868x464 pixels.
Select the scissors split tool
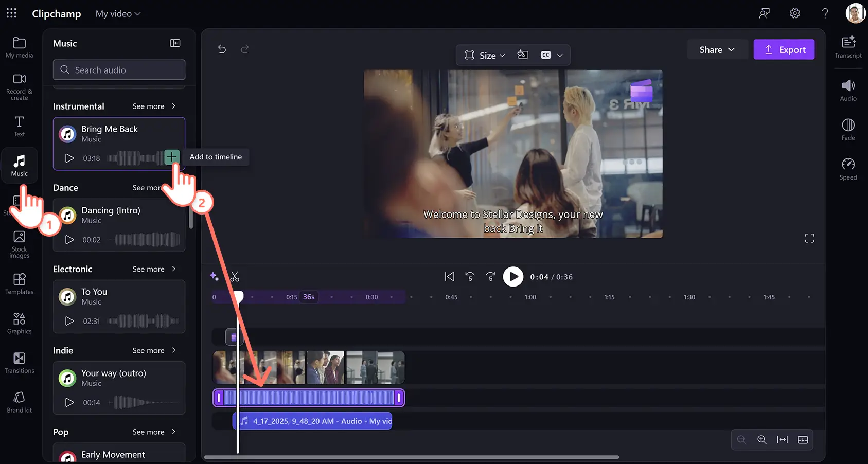click(x=235, y=277)
